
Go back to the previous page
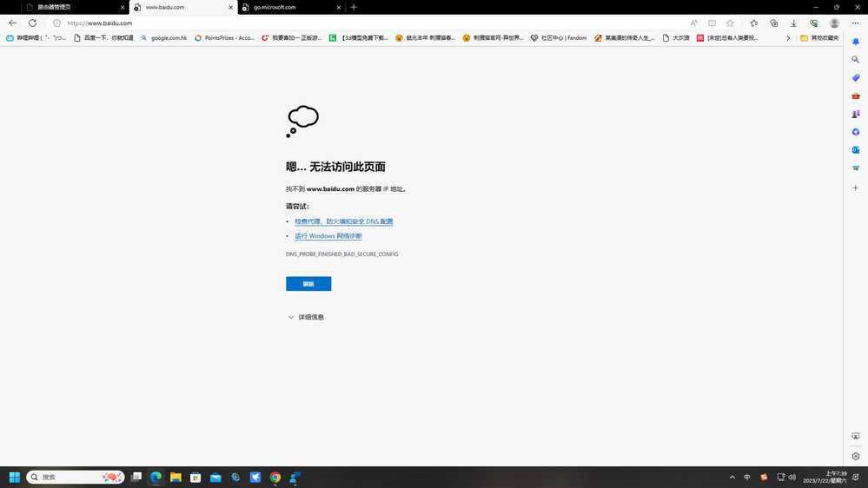[12, 23]
